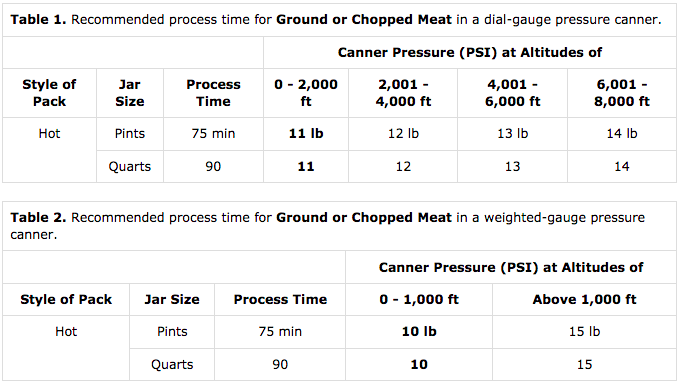Click the '4,001 - 6,000 ft' column header
Image resolution: width=680 pixels, height=386 pixels.
[x=512, y=93]
